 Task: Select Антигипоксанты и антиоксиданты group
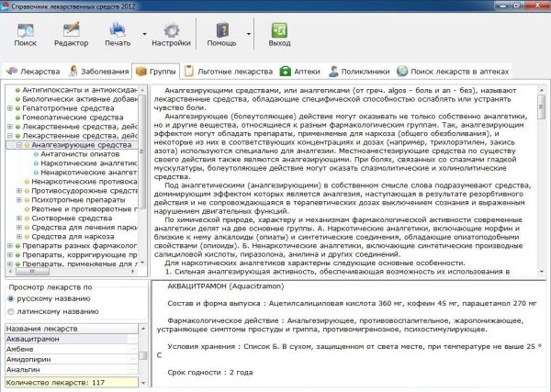point(80,90)
